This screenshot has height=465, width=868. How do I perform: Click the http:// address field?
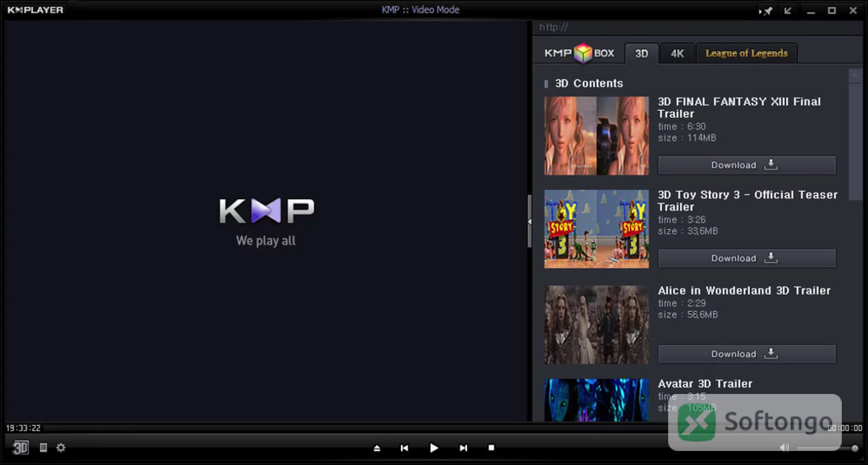698,27
